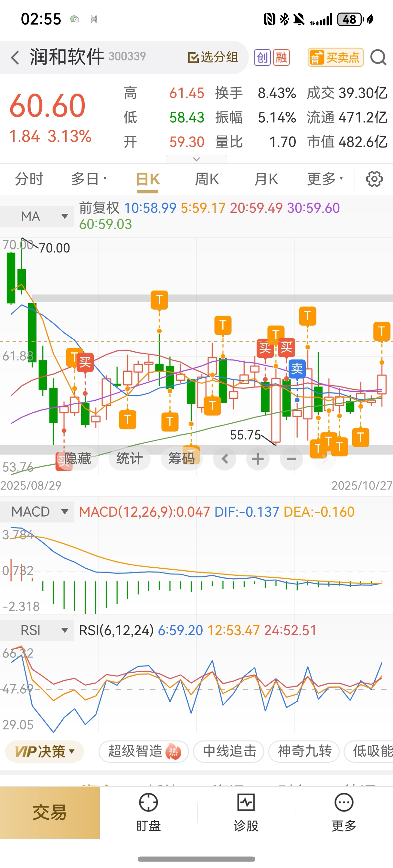
Task: Tap the muted bell status icon
Action: pos(299,19)
